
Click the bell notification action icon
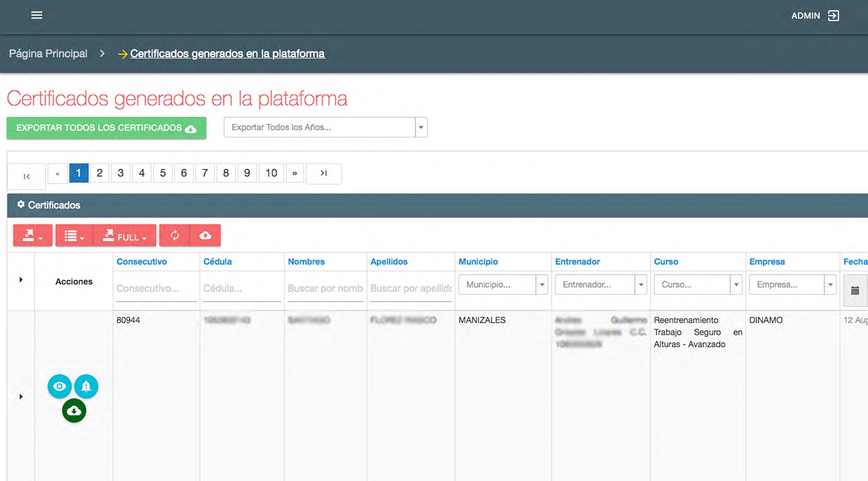pos(86,386)
